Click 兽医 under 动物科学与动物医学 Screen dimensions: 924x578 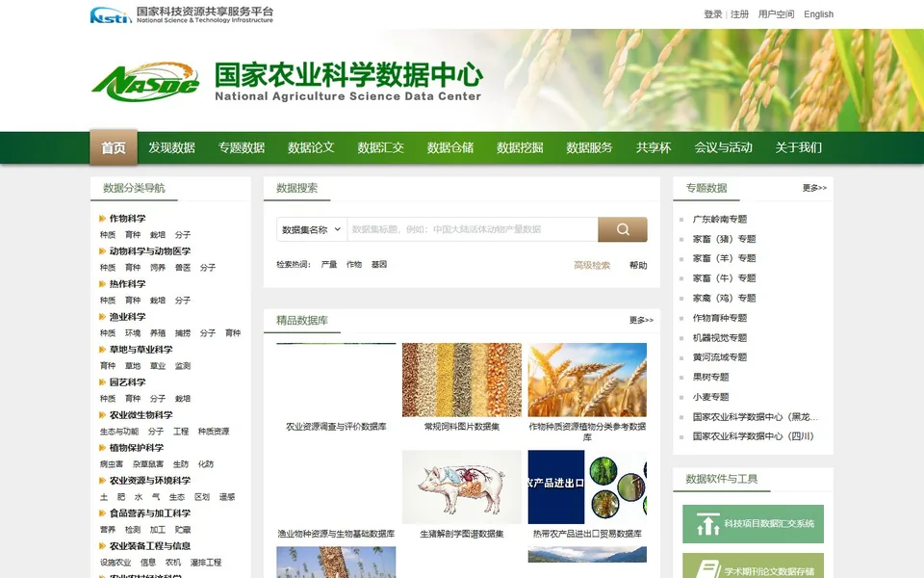pyautogui.click(x=183, y=268)
